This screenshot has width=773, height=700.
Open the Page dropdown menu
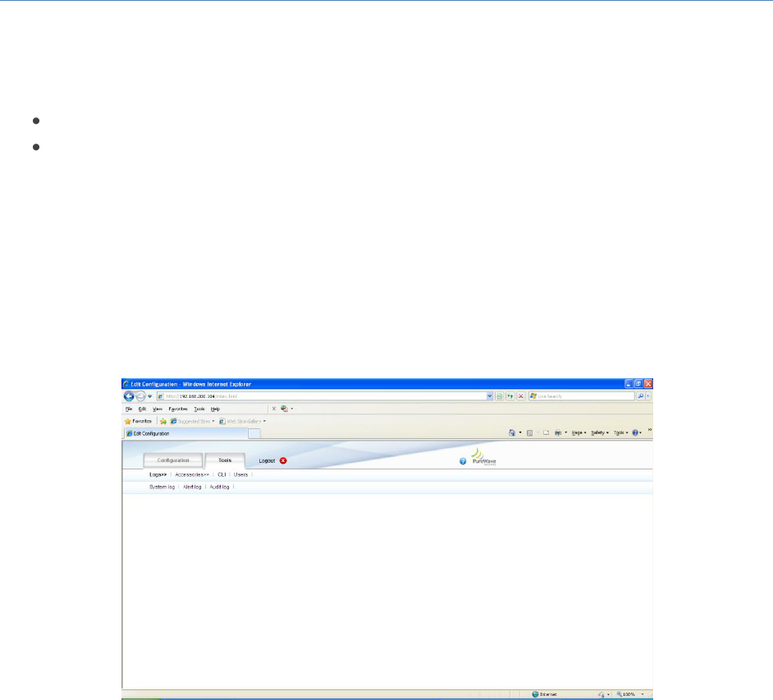(x=579, y=432)
